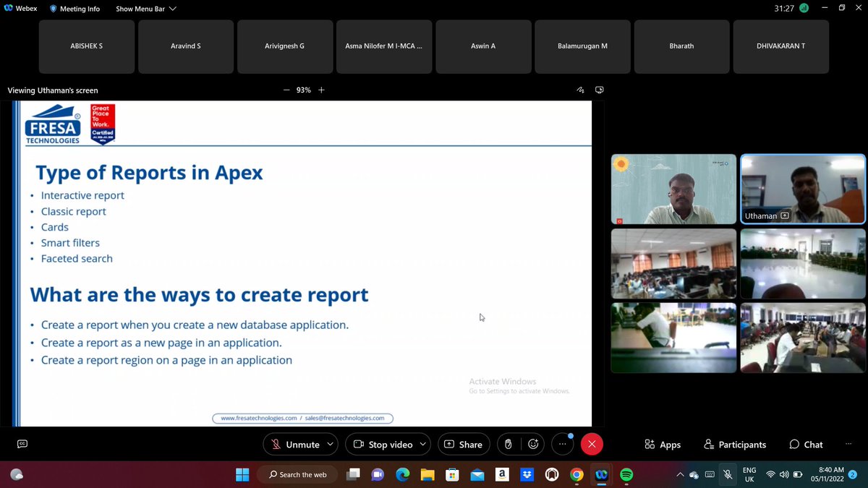Share content in the meeting
This screenshot has width=868, height=488.
tap(464, 445)
